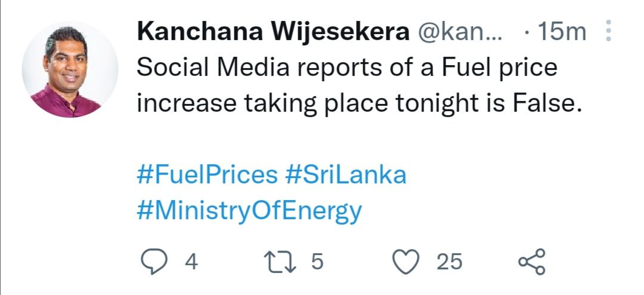Browse the #FuelPrices hashtag
Viewport: 644px width, 295px height.
207,176
